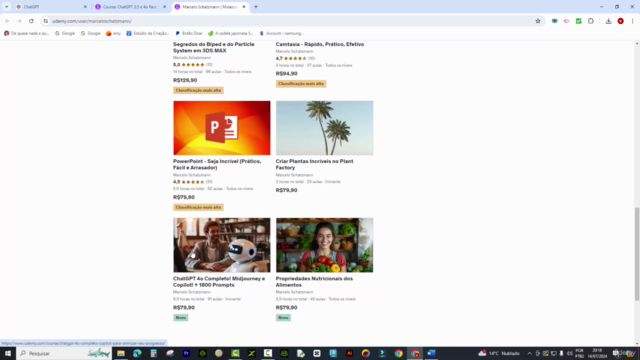Screen dimensions: 640x360
Task: Open Microsoft Edge from the taskbar
Action: click(x=137, y=353)
